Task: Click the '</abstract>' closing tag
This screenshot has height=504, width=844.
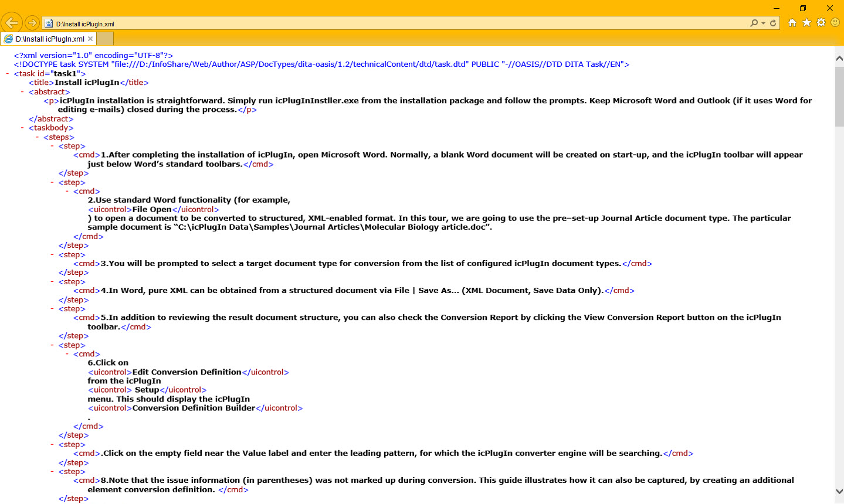Action: point(51,119)
